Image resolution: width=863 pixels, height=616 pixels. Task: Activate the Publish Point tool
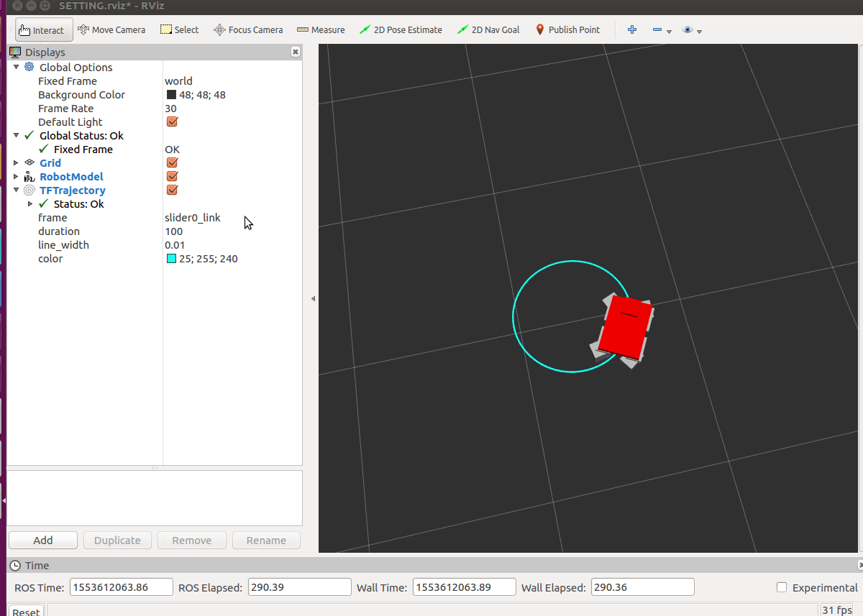click(567, 30)
